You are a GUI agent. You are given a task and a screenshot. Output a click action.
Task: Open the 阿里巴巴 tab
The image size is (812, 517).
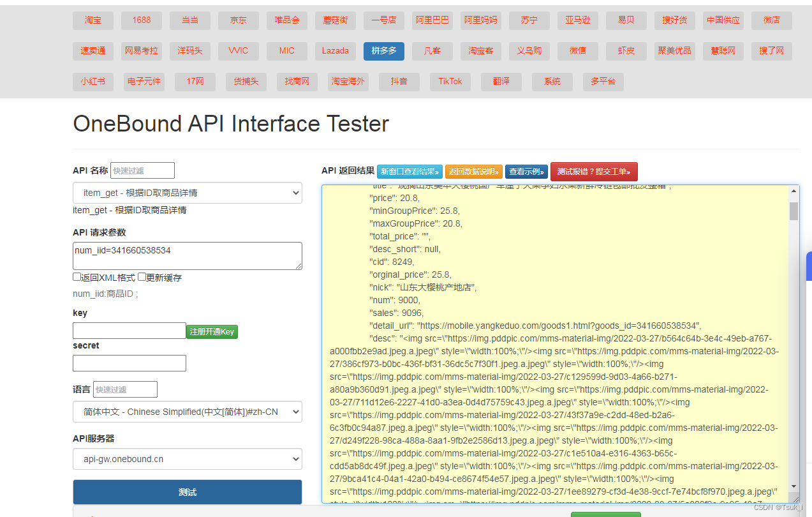432,20
